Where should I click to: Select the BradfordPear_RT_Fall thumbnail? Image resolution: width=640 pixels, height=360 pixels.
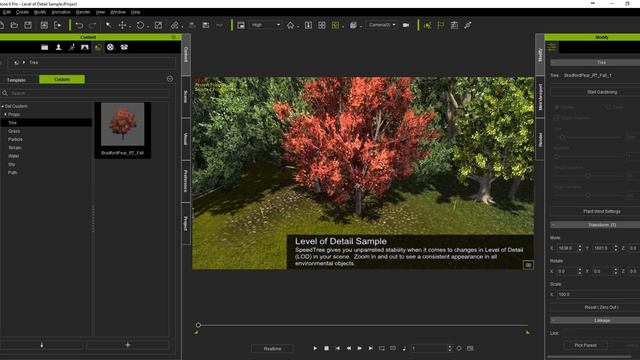tap(123, 129)
